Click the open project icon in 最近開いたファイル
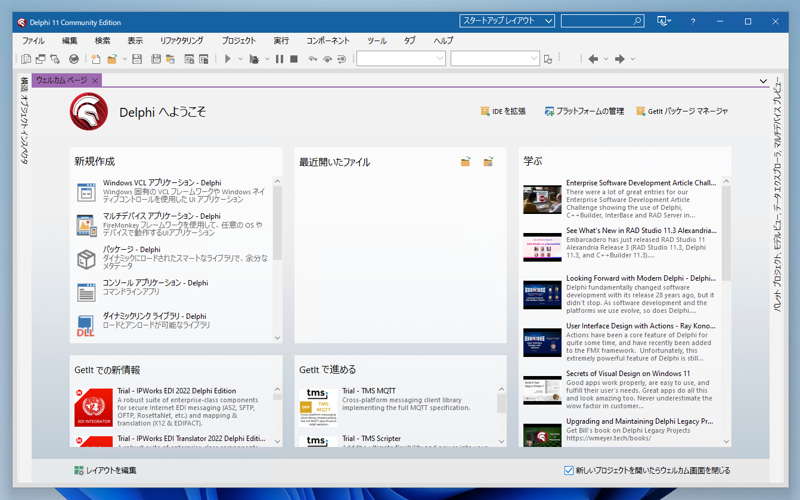Image resolution: width=800 pixels, height=500 pixels. pyautogui.click(x=488, y=162)
